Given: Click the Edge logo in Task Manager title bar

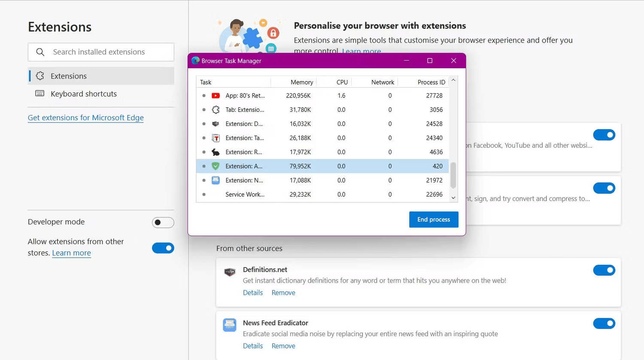Looking at the screenshot, I should click(x=196, y=61).
